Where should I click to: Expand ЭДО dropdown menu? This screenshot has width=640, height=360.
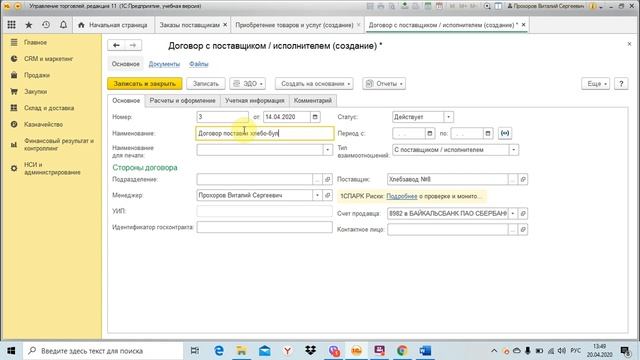(x=248, y=84)
